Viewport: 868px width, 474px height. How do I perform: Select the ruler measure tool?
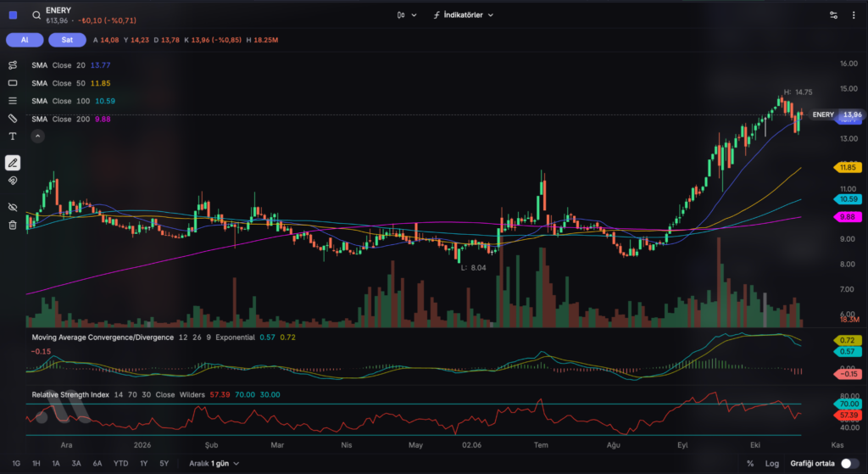(13, 119)
